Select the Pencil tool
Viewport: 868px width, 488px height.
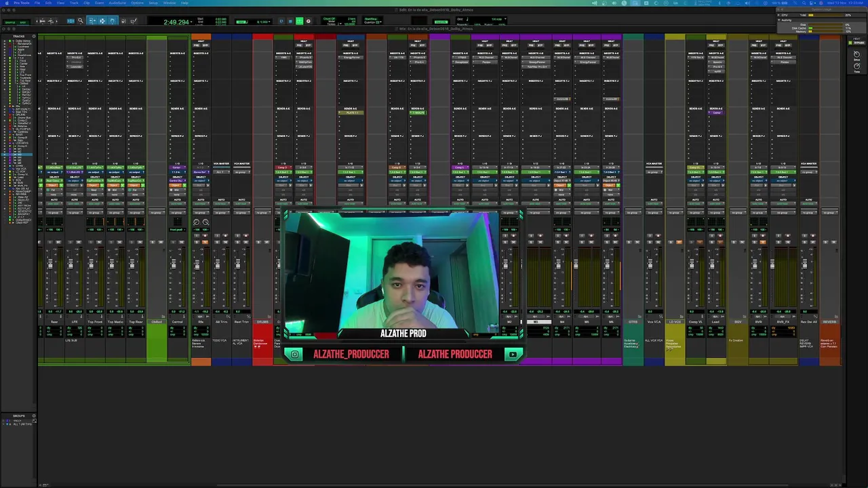click(x=133, y=21)
